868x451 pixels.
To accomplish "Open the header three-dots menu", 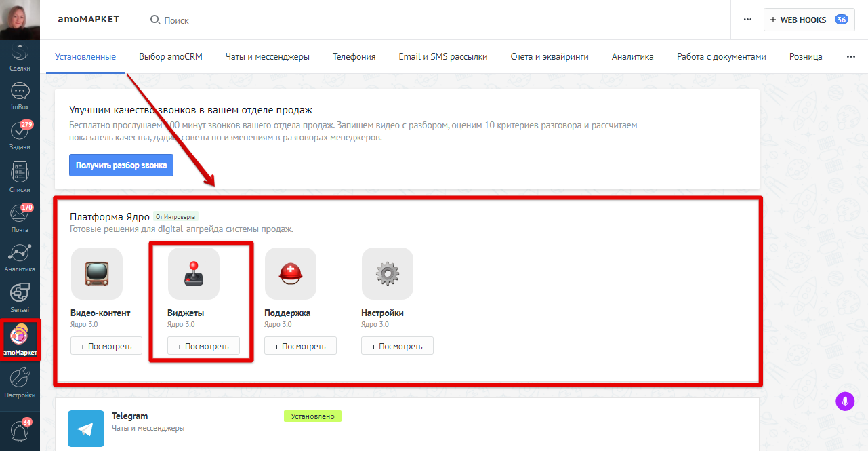I will [747, 20].
